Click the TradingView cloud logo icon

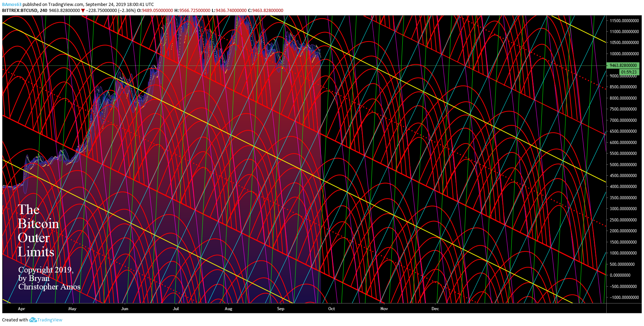click(x=33, y=320)
